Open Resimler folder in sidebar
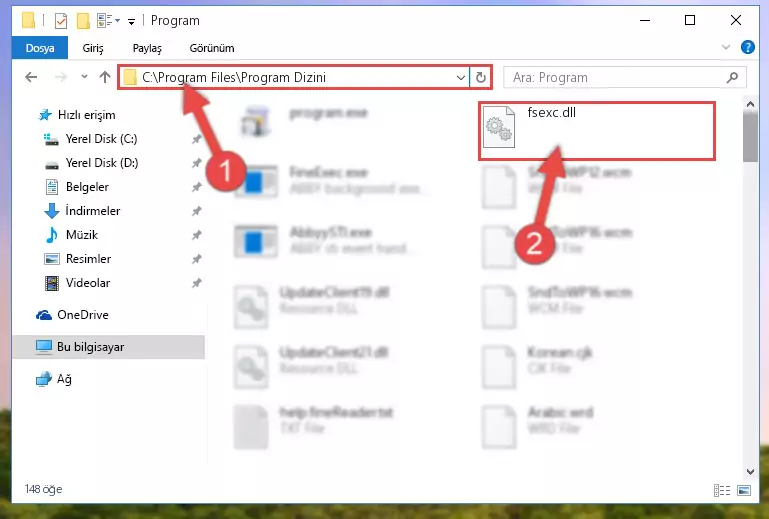This screenshot has width=769, height=519. click(88, 259)
